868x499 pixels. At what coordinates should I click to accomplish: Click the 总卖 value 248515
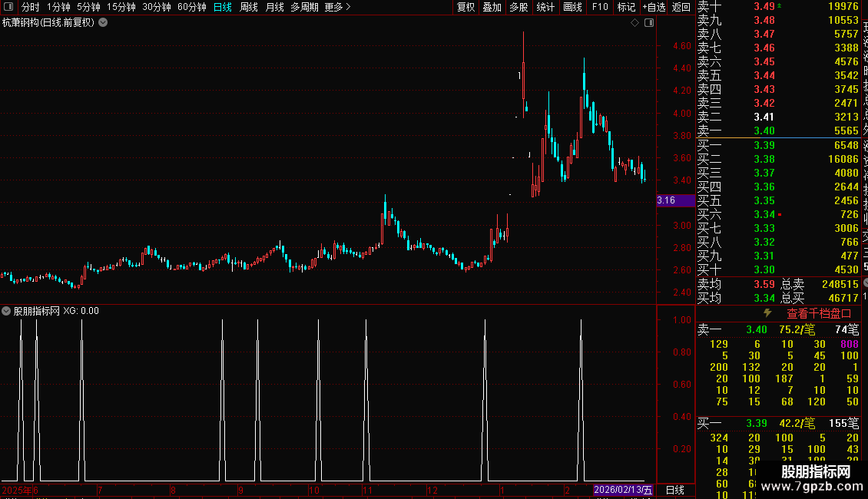click(840, 284)
